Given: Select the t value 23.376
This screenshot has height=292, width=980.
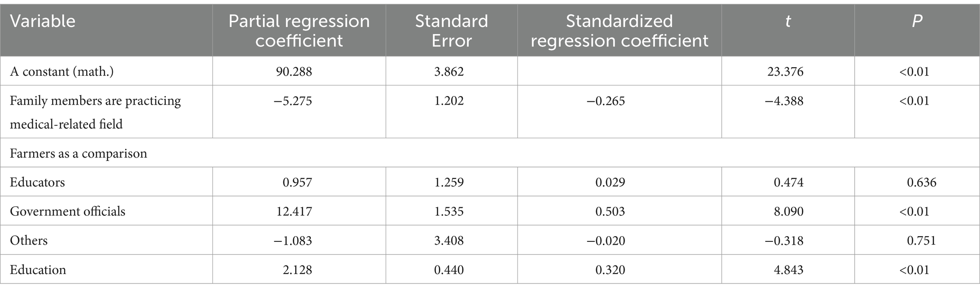Looking at the screenshot, I should 785,71.
